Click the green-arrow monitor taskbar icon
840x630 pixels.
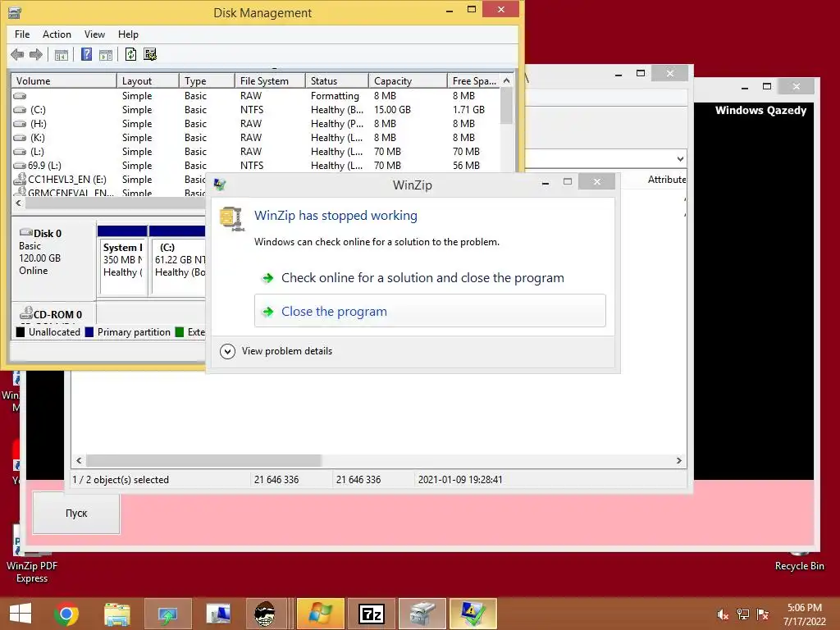click(x=167, y=614)
